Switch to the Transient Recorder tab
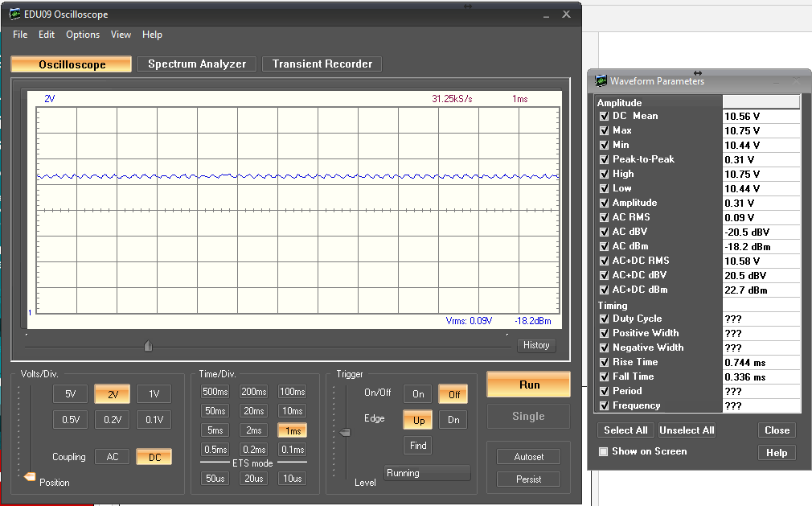 [322, 64]
